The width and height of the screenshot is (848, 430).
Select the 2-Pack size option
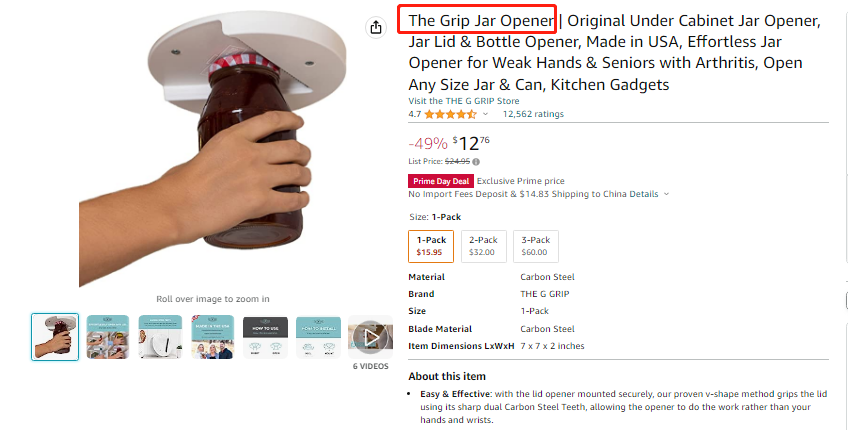[x=484, y=246]
